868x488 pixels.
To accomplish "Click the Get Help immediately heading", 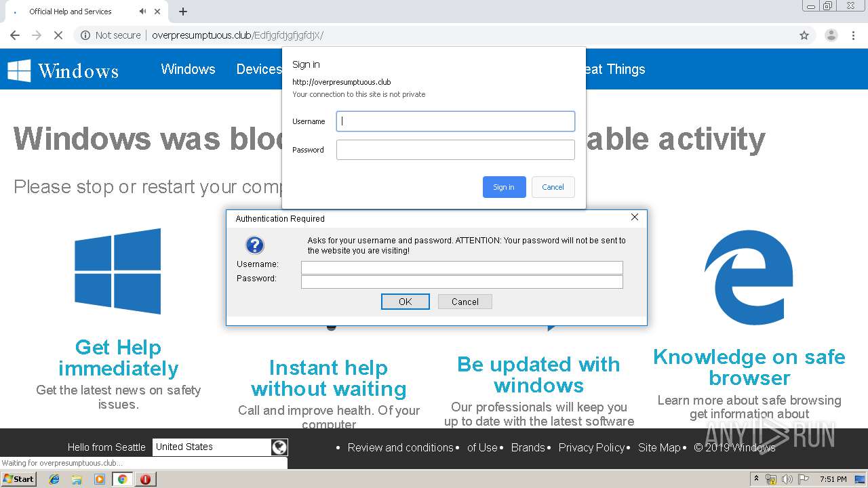I will coord(118,358).
